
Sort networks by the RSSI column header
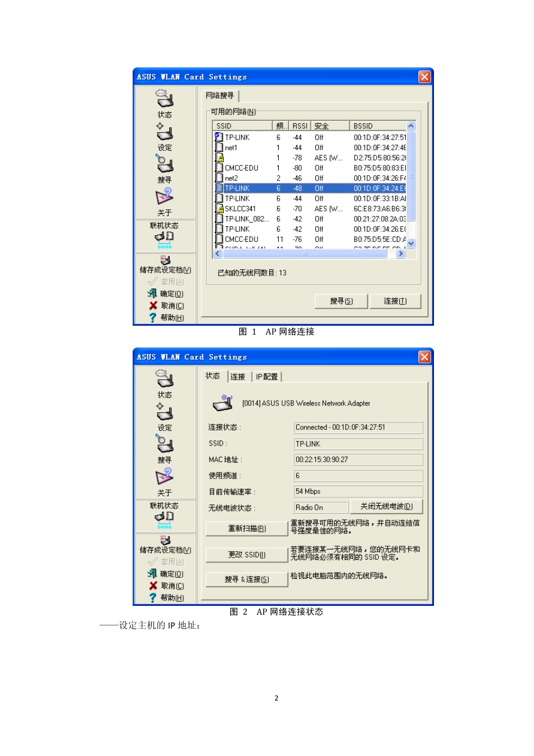[x=300, y=126]
